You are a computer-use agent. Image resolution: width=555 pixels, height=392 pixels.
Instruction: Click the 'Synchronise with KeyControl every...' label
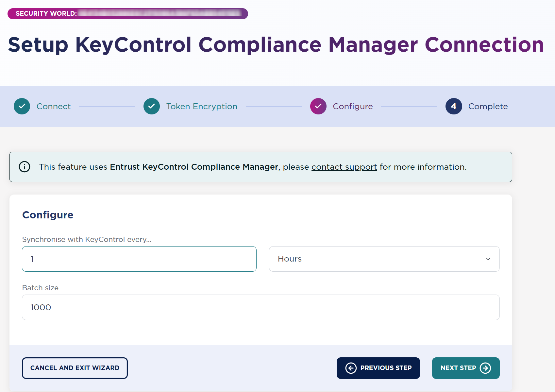[x=87, y=239]
